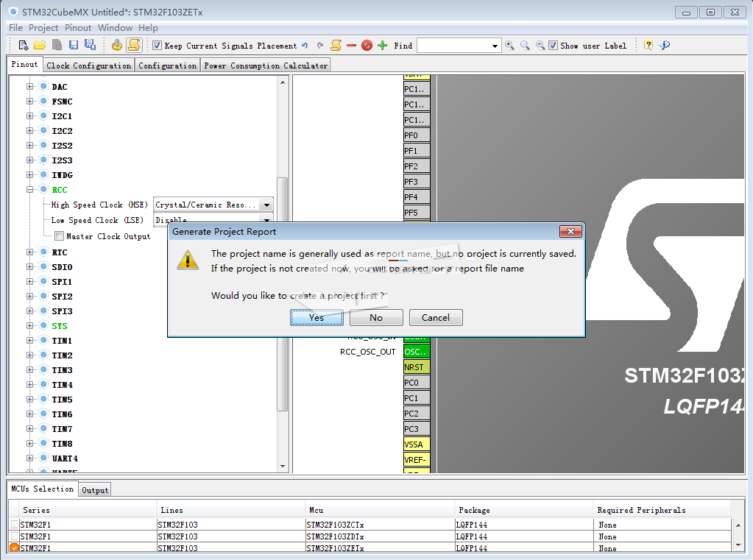Viewport: 753px width, 560px height.
Task: Click the Help menu
Action: click(148, 28)
